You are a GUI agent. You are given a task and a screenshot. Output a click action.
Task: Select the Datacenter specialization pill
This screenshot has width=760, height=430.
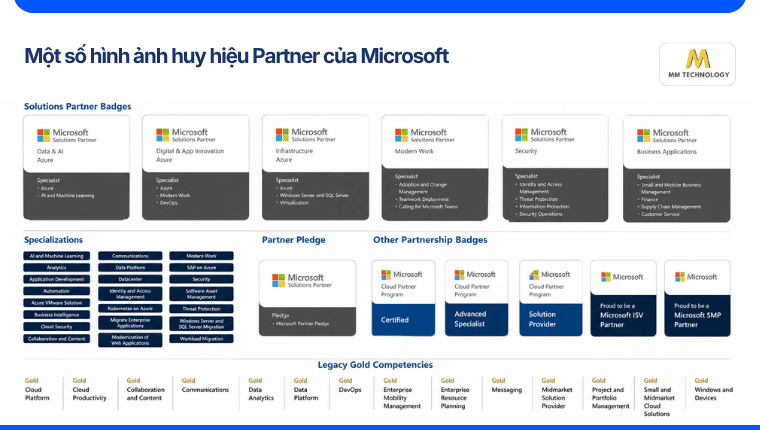pyautogui.click(x=130, y=279)
